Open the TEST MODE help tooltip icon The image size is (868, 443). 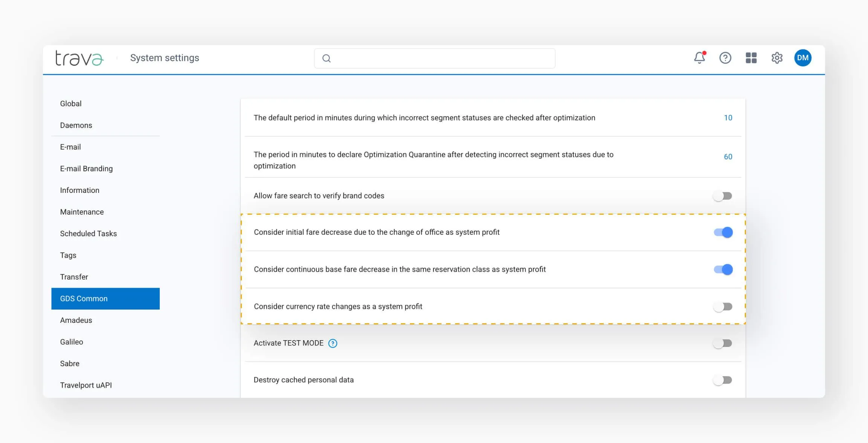pos(333,343)
